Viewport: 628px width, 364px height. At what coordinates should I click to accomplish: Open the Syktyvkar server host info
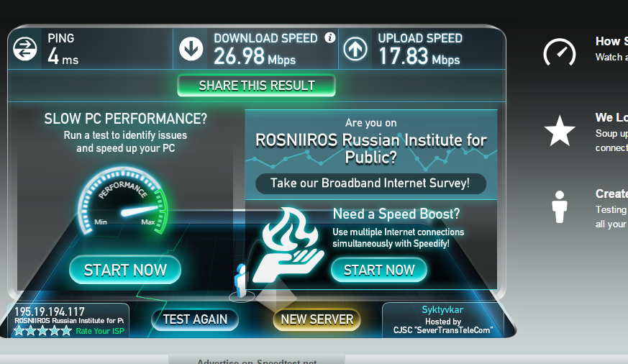click(x=442, y=320)
